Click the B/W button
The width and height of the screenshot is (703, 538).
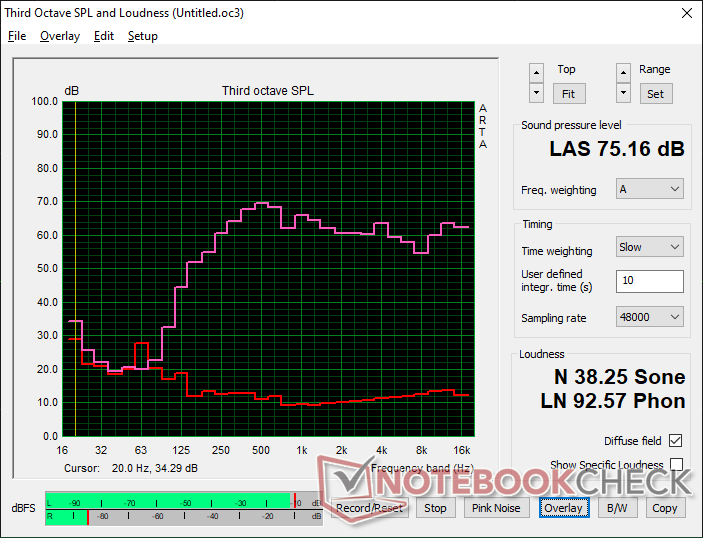coord(617,508)
